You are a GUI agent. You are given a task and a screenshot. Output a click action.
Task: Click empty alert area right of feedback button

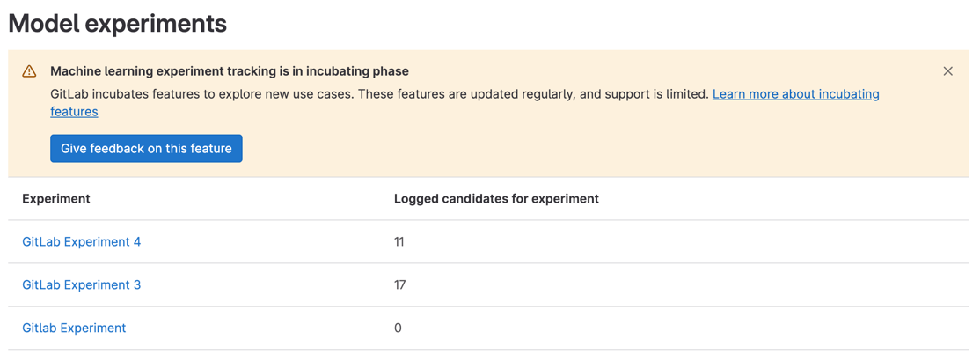click(x=572, y=149)
